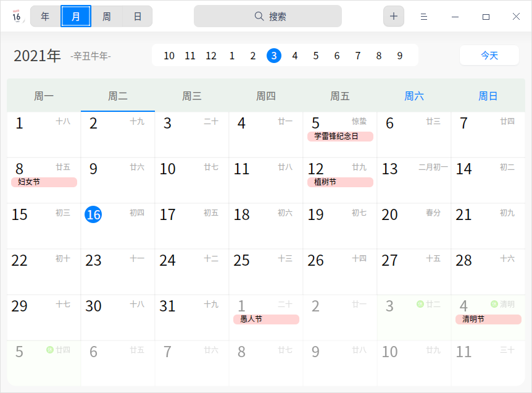Open the 妇女节 holiday label on March 8
Screen dimensions: 532x393
coord(43,182)
